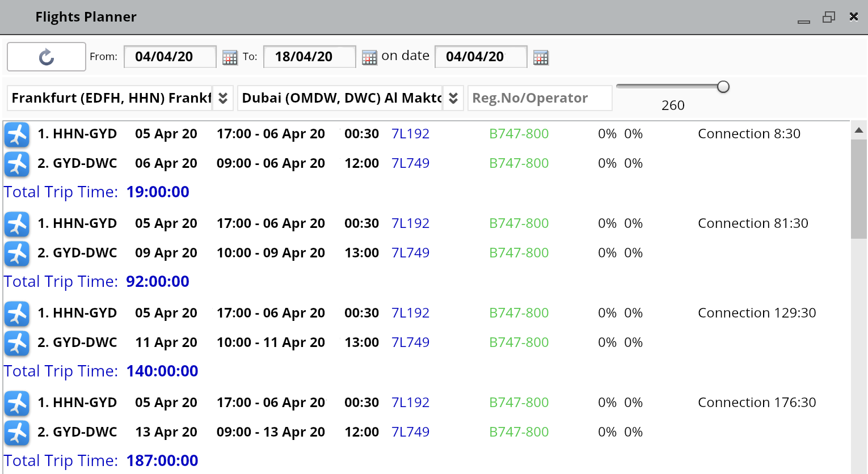Open the calendar for the To date

[x=369, y=57]
